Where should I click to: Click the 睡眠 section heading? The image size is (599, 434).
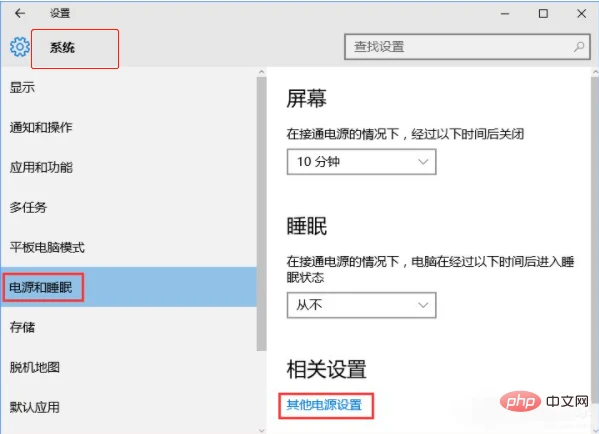click(306, 226)
